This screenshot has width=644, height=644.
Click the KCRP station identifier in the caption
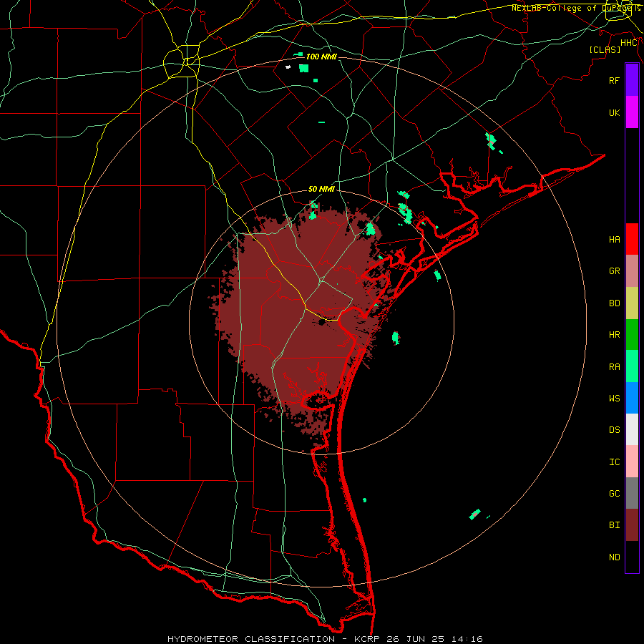[366, 639]
